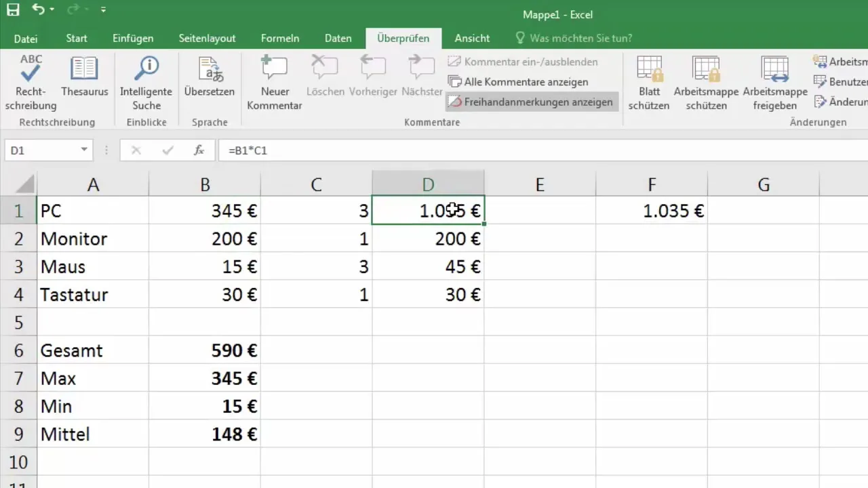868x488 pixels.
Task: Click the formula bar confirm checkmark icon
Action: point(167,150)
